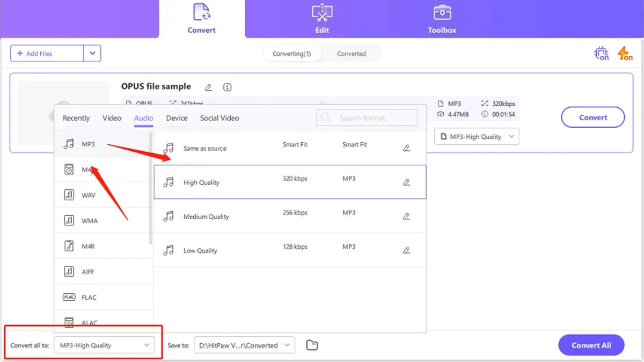The height and width of the screenshot is (362, 644).
Task: Select the Recently format tab
Action: (x=76, y=118)
